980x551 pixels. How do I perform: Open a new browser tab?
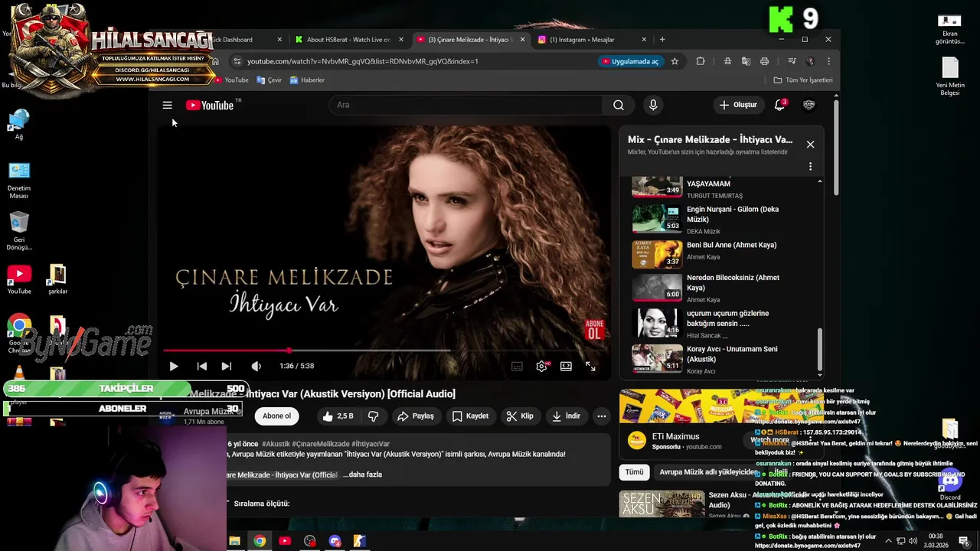(x=662, y=40)
